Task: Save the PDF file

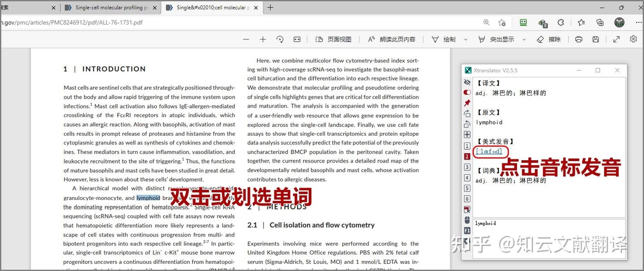Action: click(x=595, y=39)
